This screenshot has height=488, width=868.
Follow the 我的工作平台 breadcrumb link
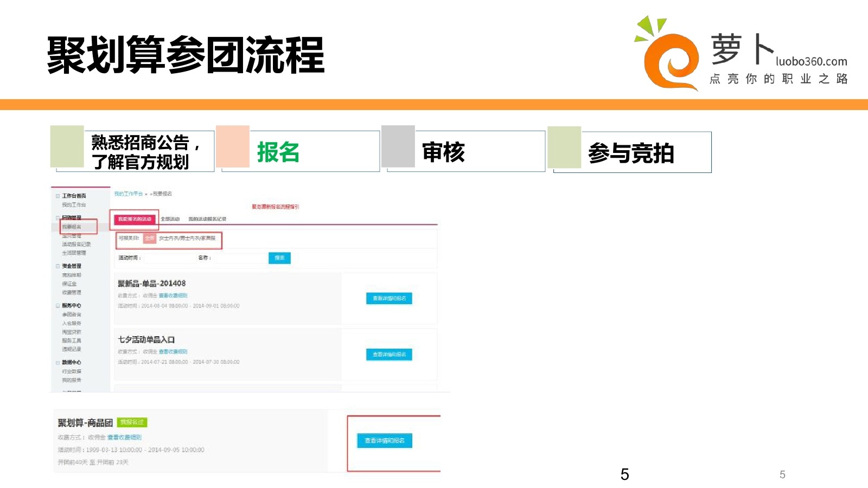pos(129,194)
